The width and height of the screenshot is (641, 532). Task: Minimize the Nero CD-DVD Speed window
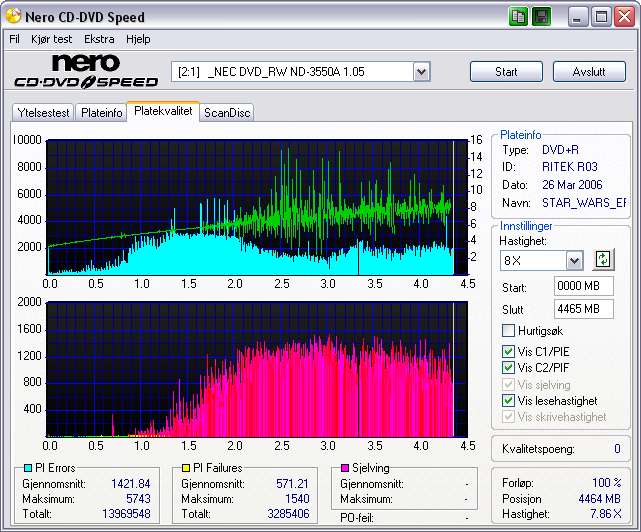coord(579,16)
